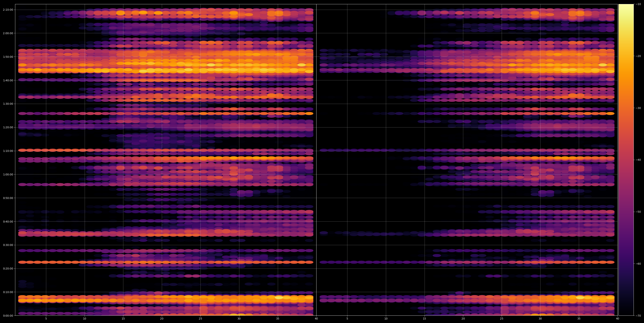Click x tick 30 of the right heatmap

click(540, 319)
